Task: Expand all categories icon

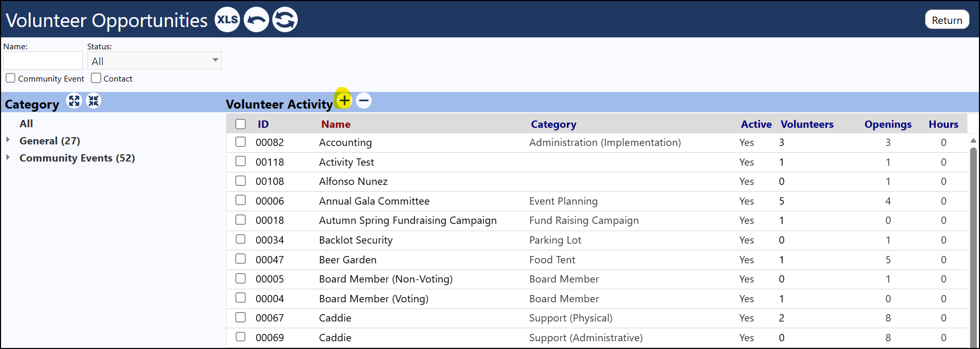Action: click(x=74, y=101)
